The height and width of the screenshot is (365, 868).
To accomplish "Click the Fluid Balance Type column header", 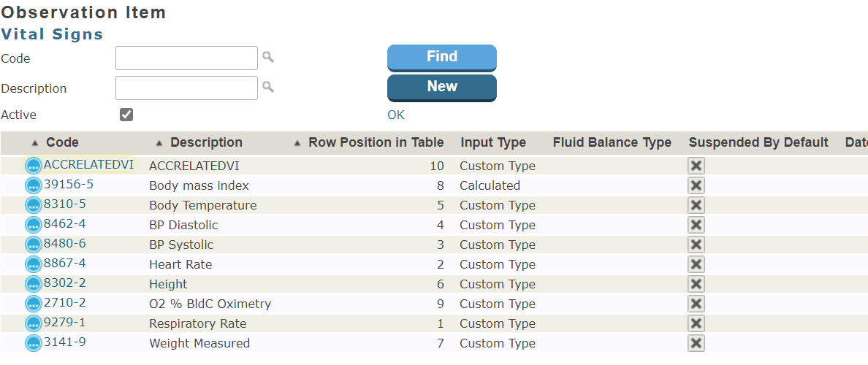I will [612, 142].
